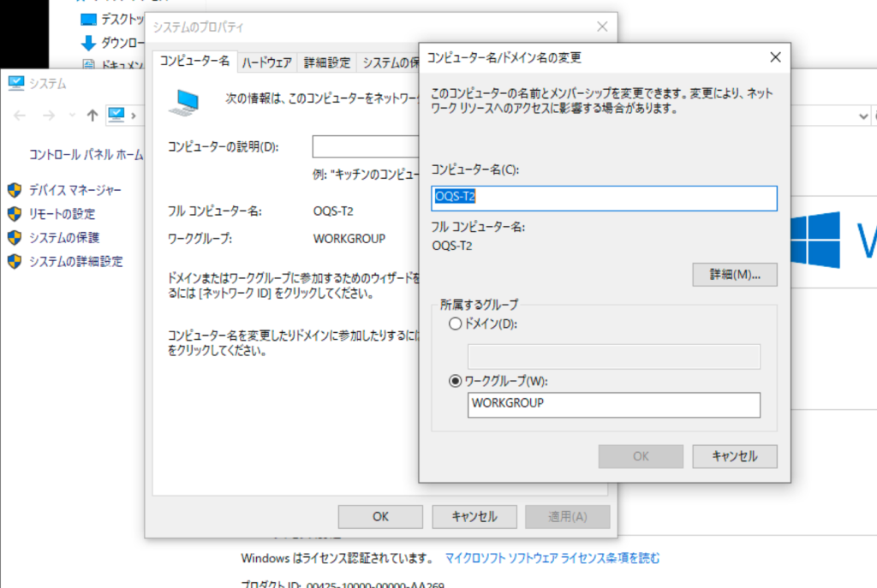Click the workgroup name text field
The image size is (877, 588).
pyautogui.click(x=613, y=405)
